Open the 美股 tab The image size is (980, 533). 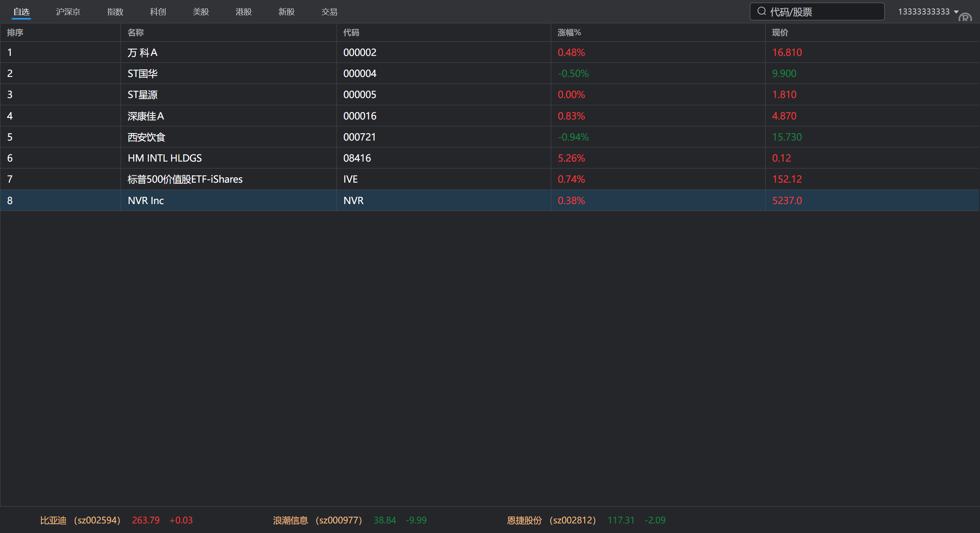pos(201,12)
